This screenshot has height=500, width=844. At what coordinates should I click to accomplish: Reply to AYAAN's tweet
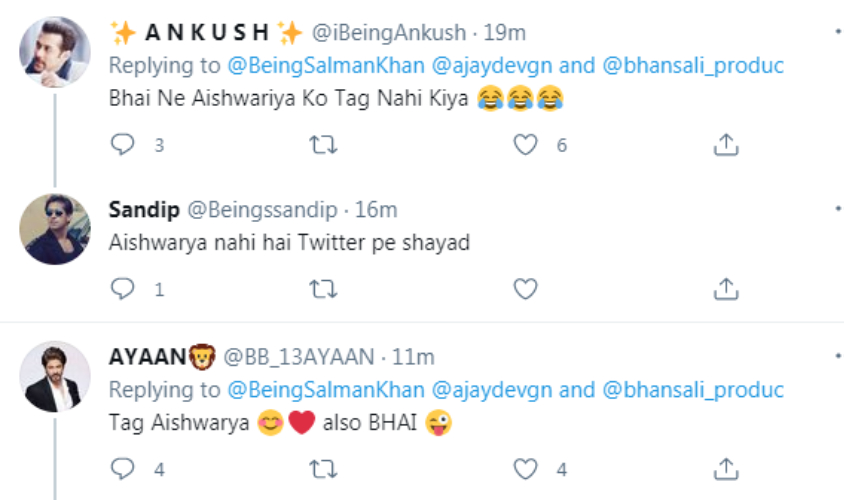[x=122, y=468]
